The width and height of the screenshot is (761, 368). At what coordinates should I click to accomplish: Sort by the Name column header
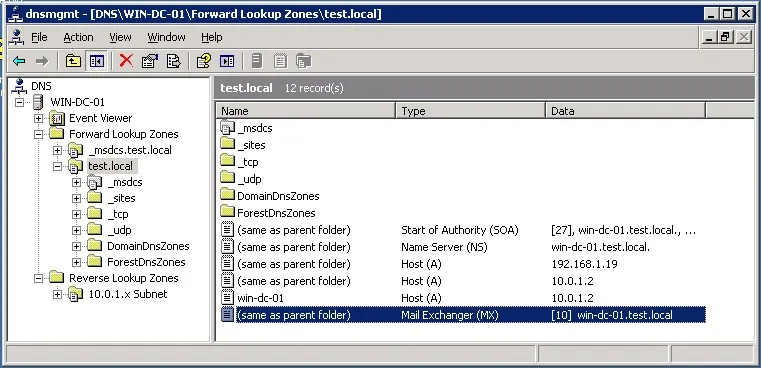pos(305,111)
